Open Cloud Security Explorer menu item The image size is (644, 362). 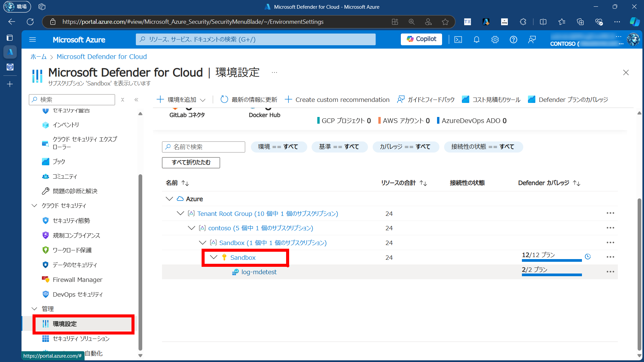(x=85, y=143)
